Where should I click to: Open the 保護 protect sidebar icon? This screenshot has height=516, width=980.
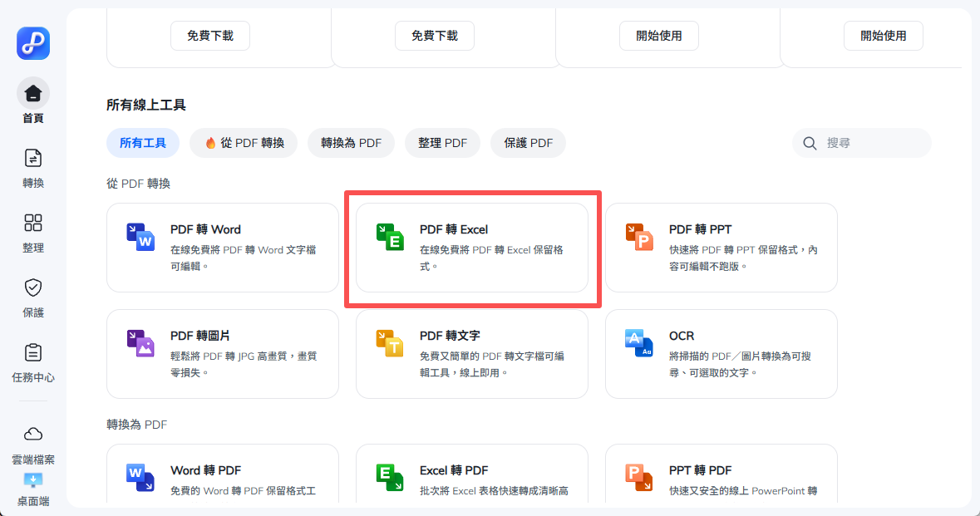32,287
